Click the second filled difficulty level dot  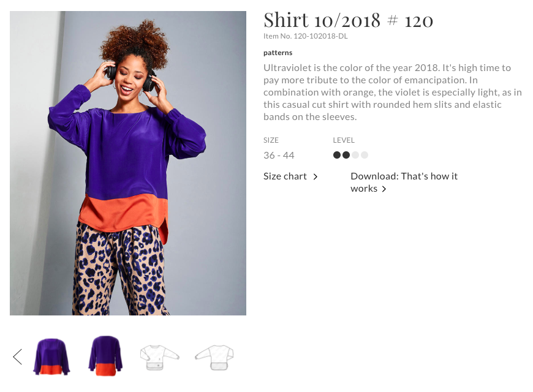(x=346, y=156)
